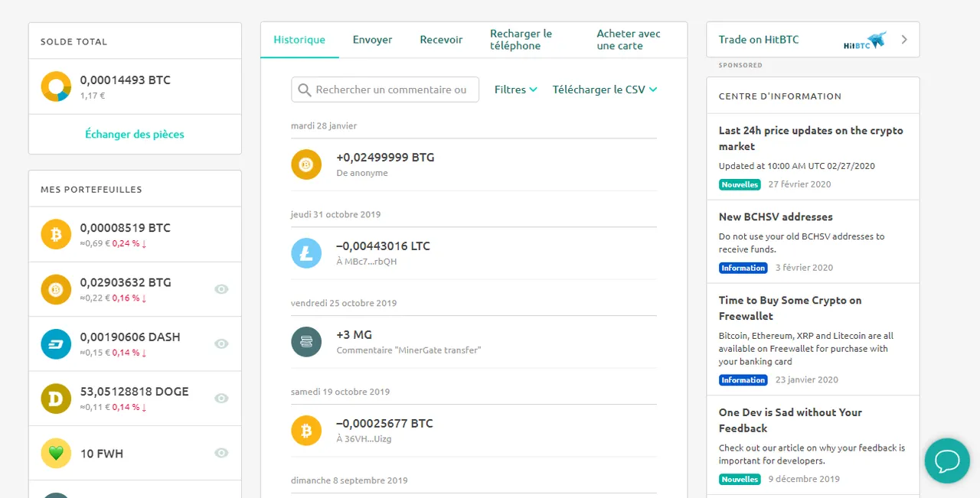Click the Échanger des pièces link
This screenshot has width=980, height=498.
click(135, 134)
